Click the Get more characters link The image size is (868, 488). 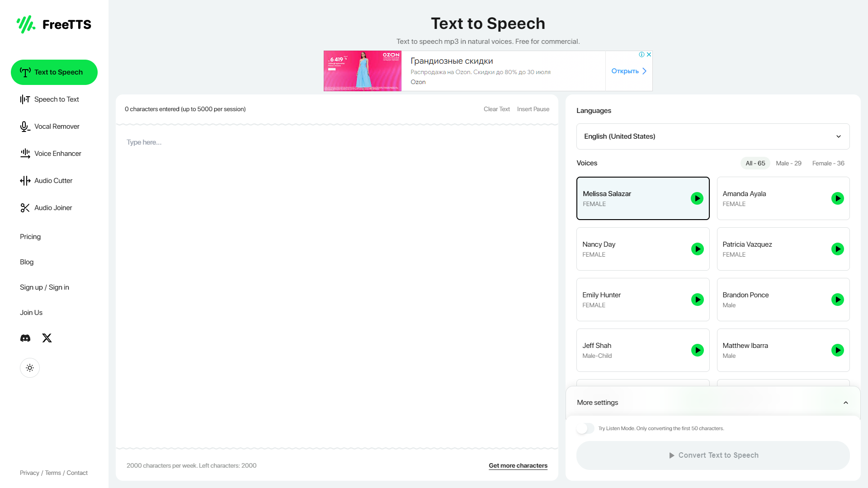(518, 465)
